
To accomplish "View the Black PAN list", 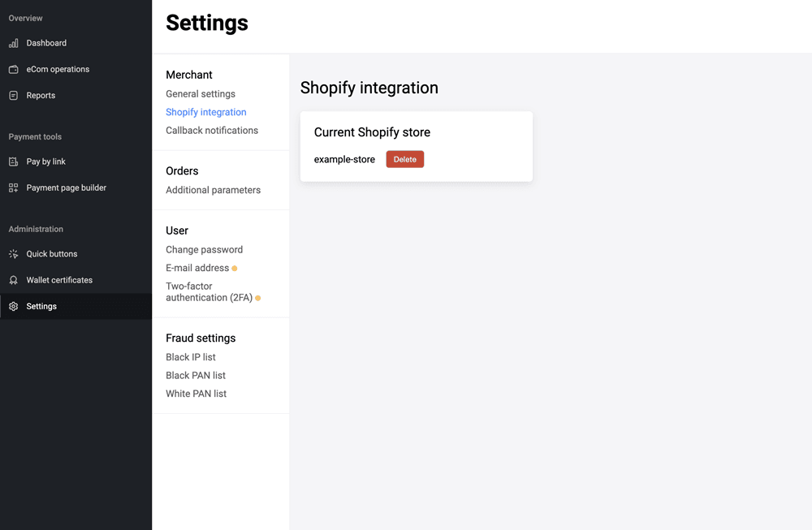I will [x=196, y=376].
